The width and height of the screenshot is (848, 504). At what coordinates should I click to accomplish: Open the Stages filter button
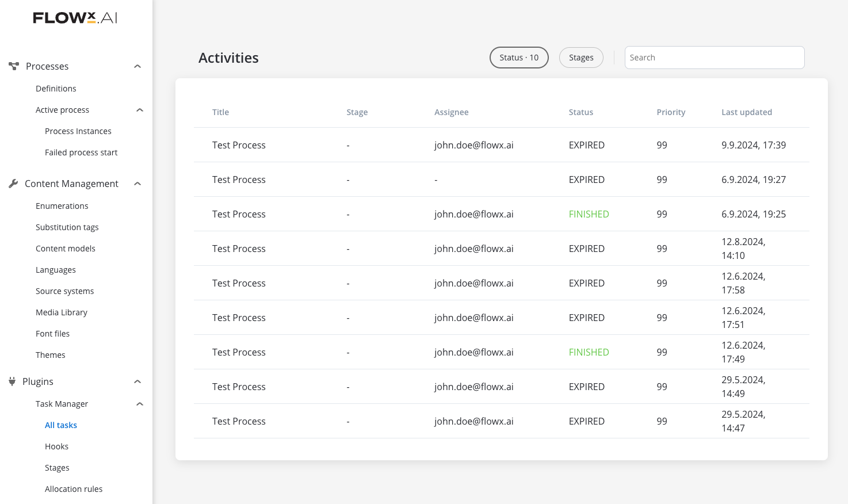(x=581, y=58)
